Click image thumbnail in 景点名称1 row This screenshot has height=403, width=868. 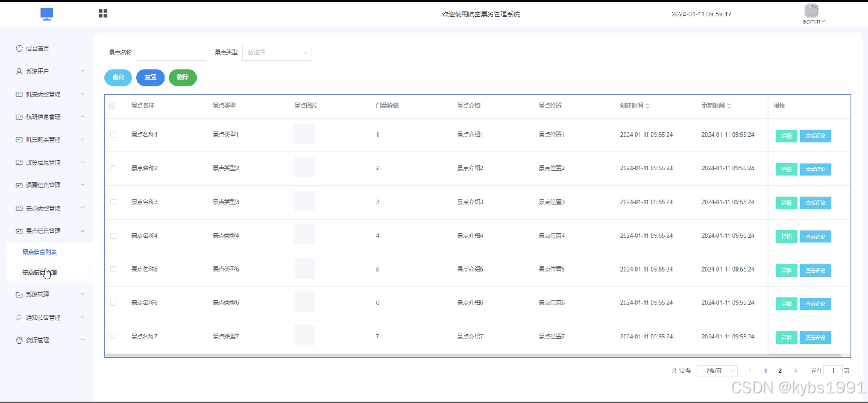pos(304,134)
